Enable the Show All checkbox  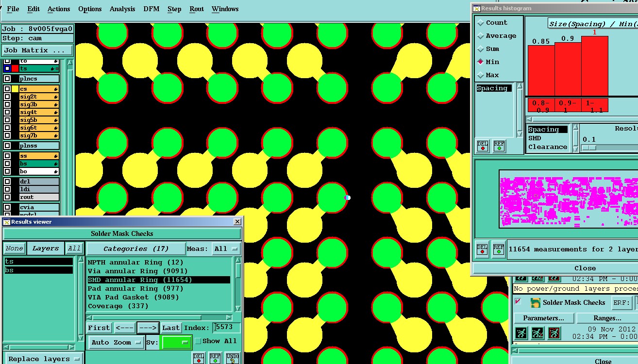click(x=198, y=341)
